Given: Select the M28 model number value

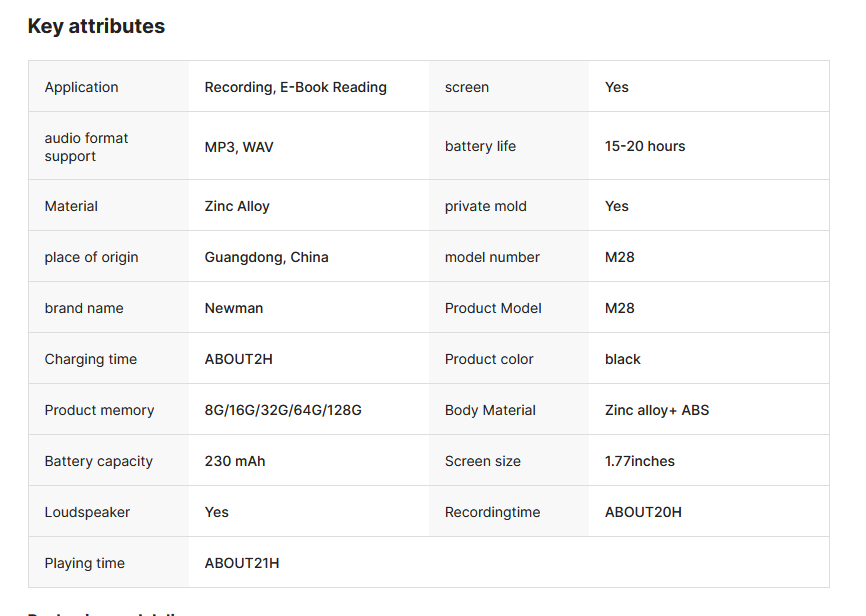Looking at the screenshot, I should 620,257.
